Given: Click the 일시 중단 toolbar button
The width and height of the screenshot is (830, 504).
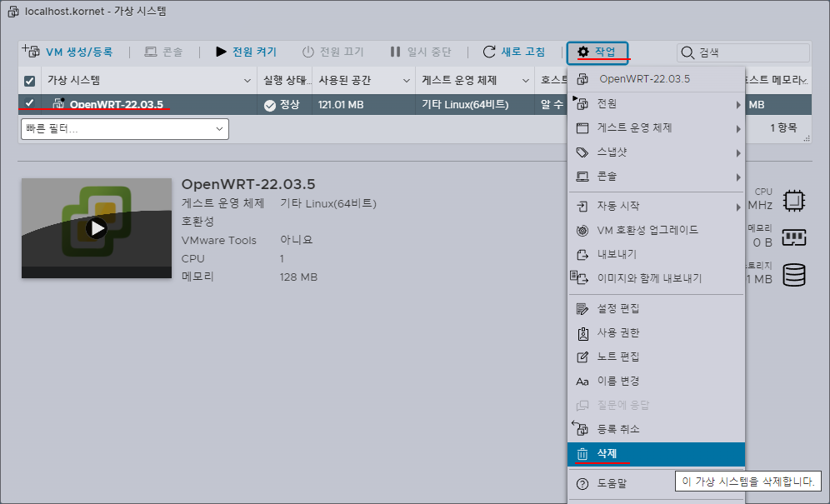Looking at the screenshot, I should coord(420,52).
